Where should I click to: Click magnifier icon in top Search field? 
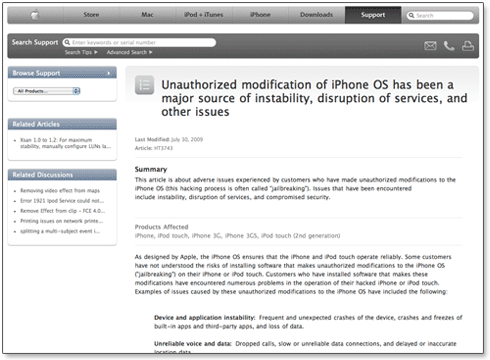[411, 15]
